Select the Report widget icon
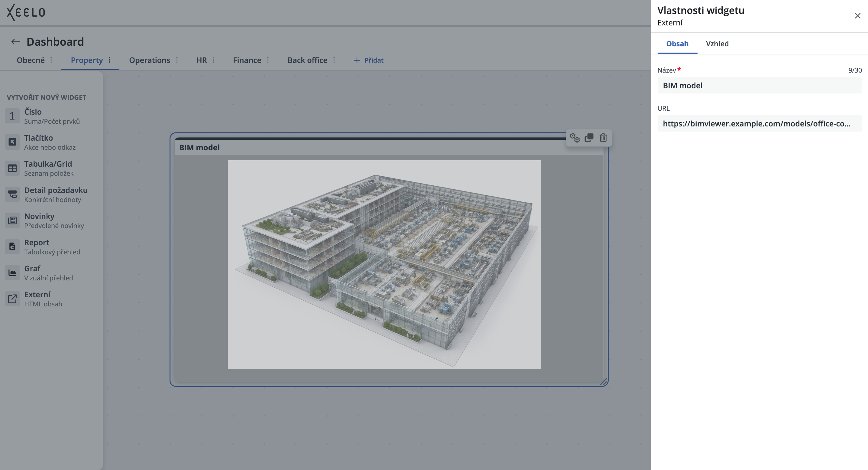Screen dimensions: 868x470 12,246
